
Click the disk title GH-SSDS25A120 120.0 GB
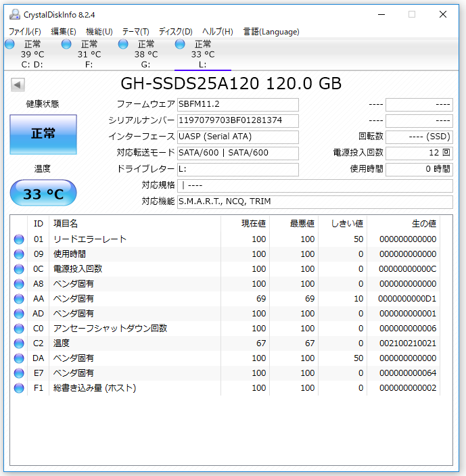point(231,83)
